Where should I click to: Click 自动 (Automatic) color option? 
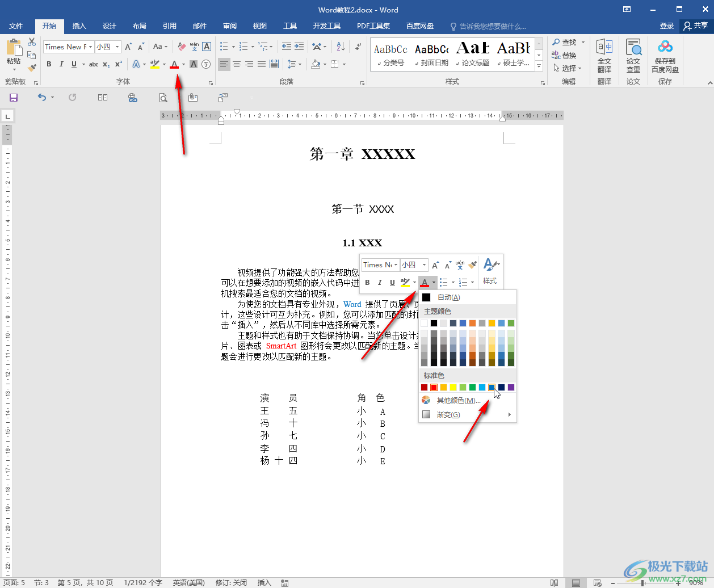[x=448, y=297]
